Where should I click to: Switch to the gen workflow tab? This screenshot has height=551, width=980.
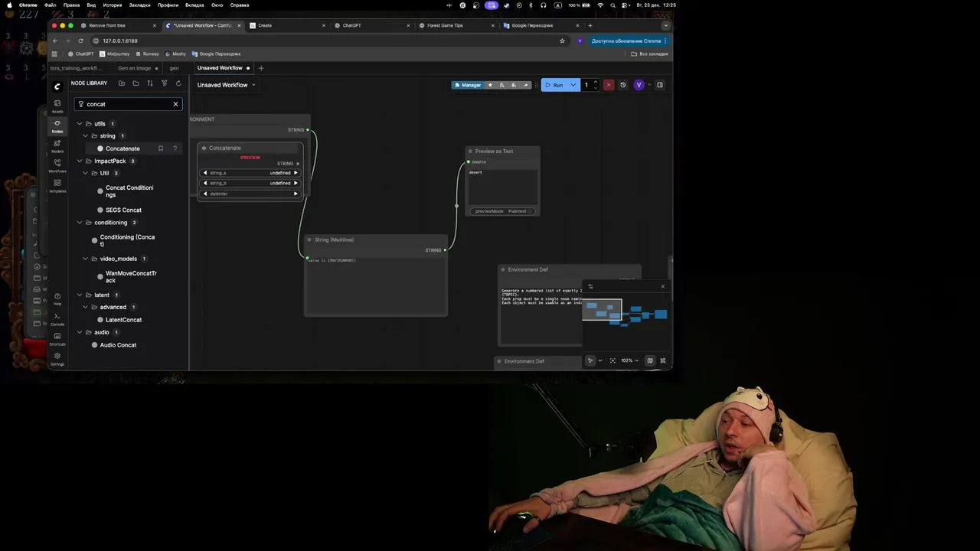point(174,68)
